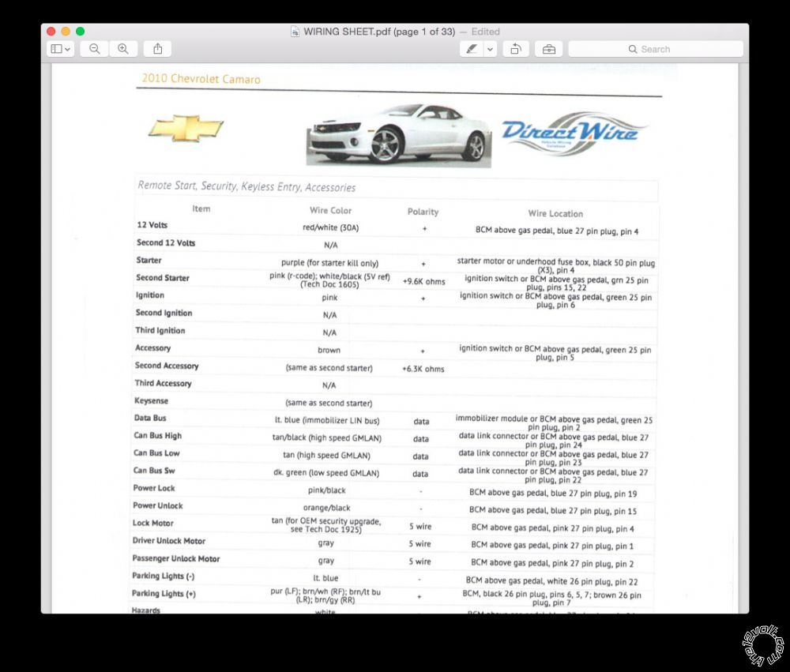Click lt. blue (immobilizer LIN bus) cell
The image size is (790, 672).
click(327, 421)
